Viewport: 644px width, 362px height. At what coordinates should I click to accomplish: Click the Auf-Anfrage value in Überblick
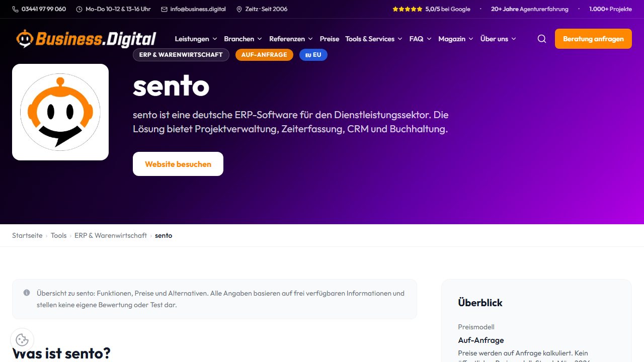pos(481,340)
